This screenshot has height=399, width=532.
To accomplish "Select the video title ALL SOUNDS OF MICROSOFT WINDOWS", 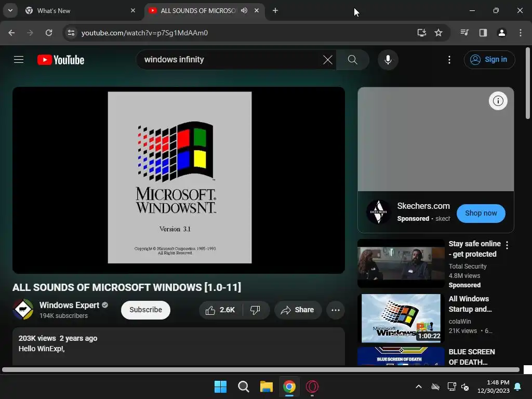I will pos(127,287).
